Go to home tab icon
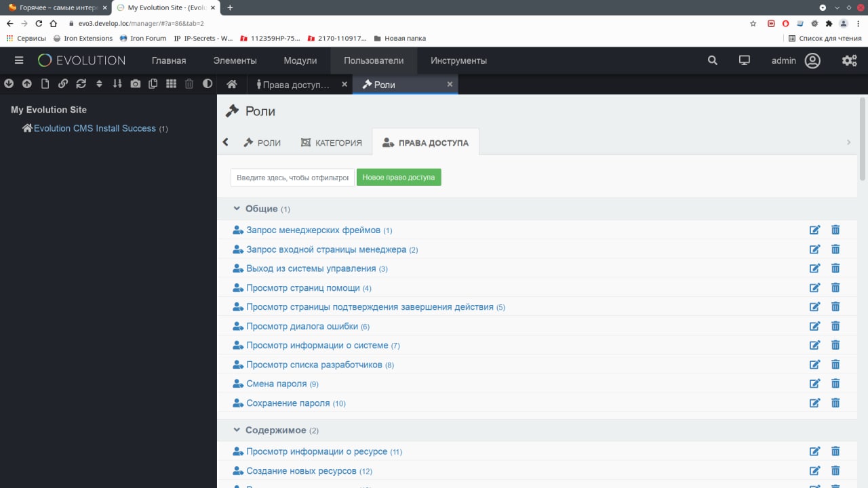This screenshot has height=488, width=868. (x=232, y=84)
